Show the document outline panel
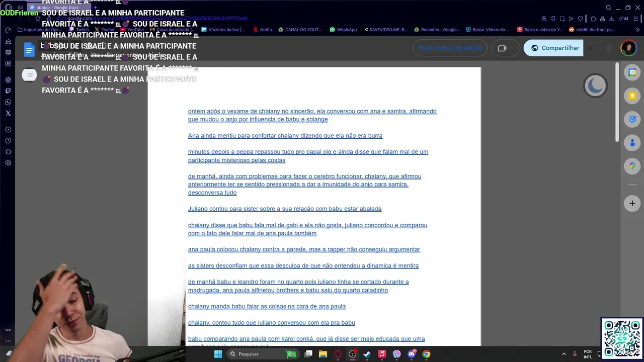 (x=29, y=75)
